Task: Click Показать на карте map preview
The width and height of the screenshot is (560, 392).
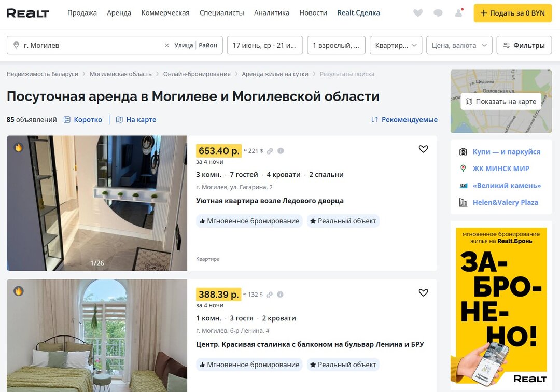Action: click(x=501, y=102)
